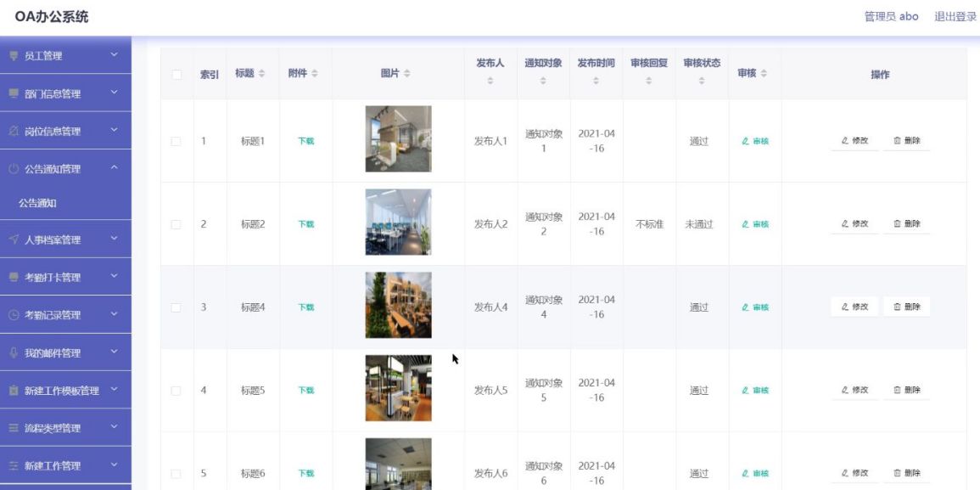The image size is (980, 490).
Task: Download attachment for 标题4
Action: click(305, 307)
